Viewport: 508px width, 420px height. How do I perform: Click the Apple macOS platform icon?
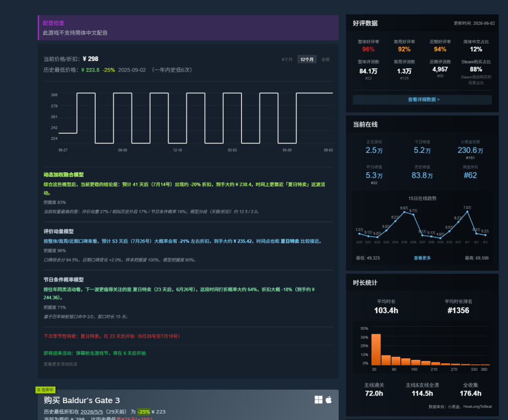(x=328, y=400)
